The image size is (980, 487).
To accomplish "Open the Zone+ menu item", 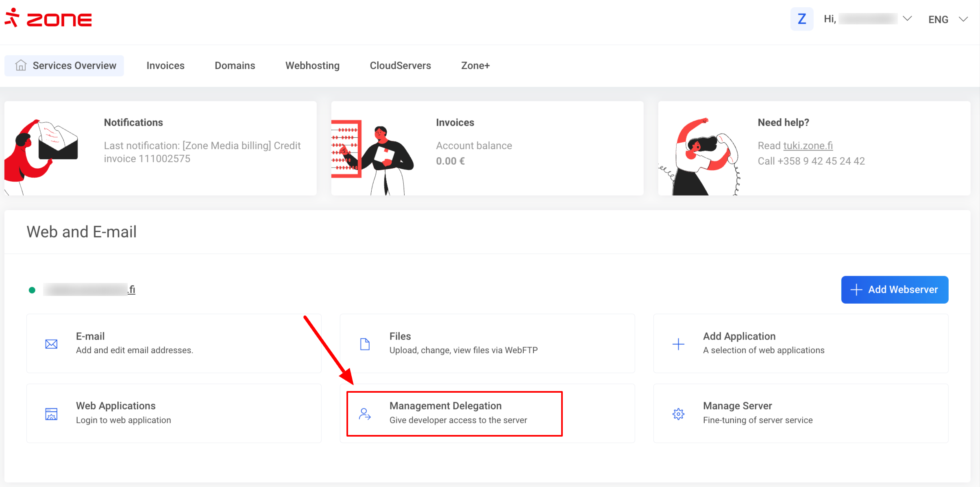I will click(475, 65).
